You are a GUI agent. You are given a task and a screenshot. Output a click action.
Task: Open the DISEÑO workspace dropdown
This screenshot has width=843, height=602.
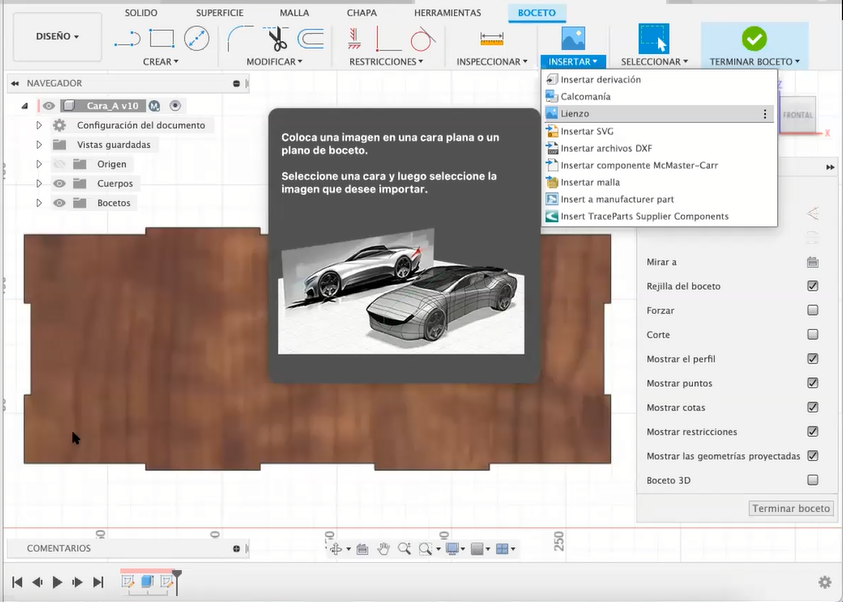(57, 36)
